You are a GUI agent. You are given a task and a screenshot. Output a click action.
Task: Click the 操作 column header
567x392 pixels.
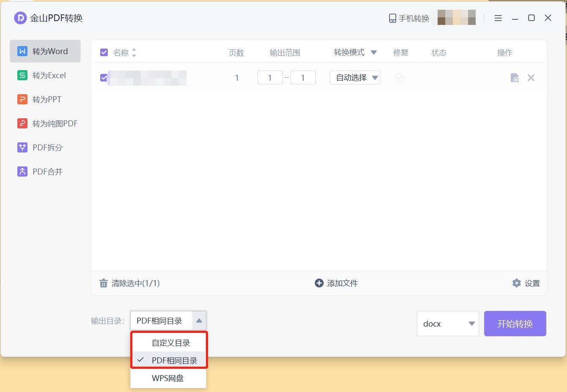pyautogui.click(x=505, y=52)
